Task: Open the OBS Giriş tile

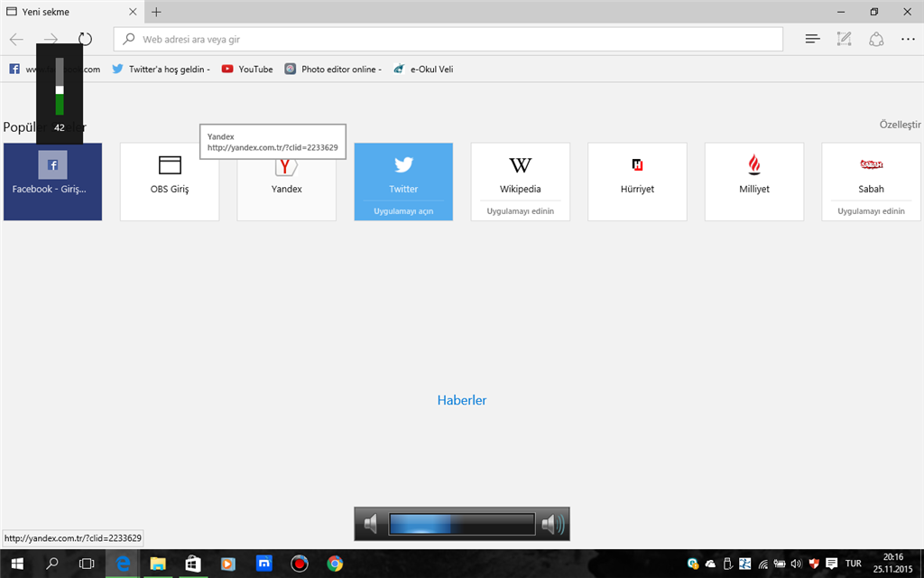Action: [170, 182]
